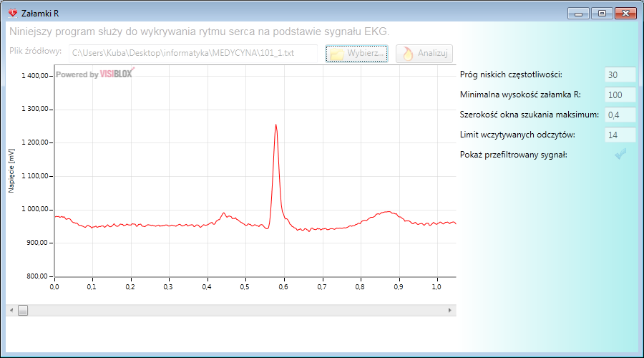Click the Powered by Visiblox logo
This screenshot has height=358, width=644.
pos(95,74)
